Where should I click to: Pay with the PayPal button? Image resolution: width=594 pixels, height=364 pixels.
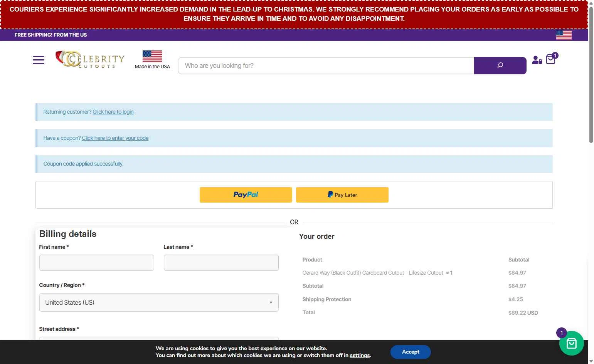coord(246,195)
